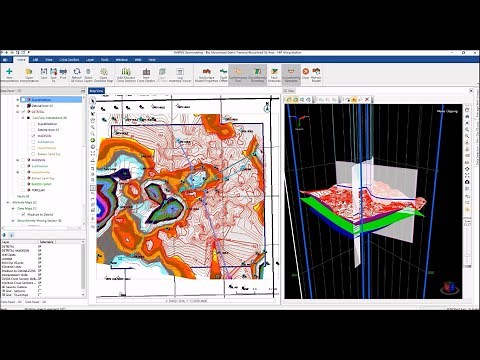Open the Tools ribbon tab
Viewport: 480px width, 360px height.
[x=105, y=60]
